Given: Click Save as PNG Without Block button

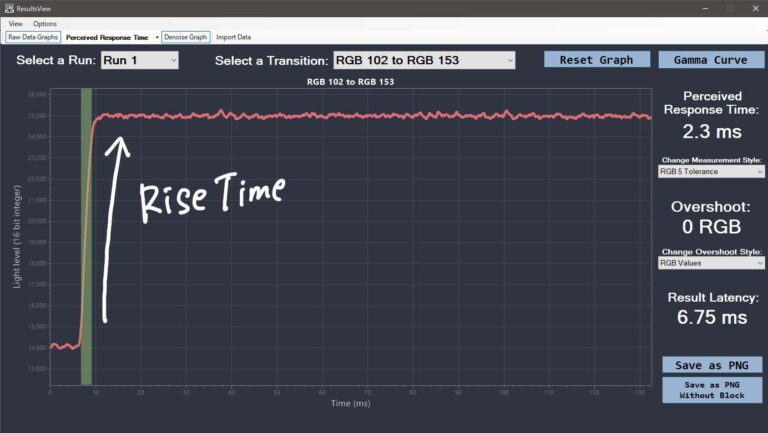Looking at the screenshot, I should coord(711,390).
